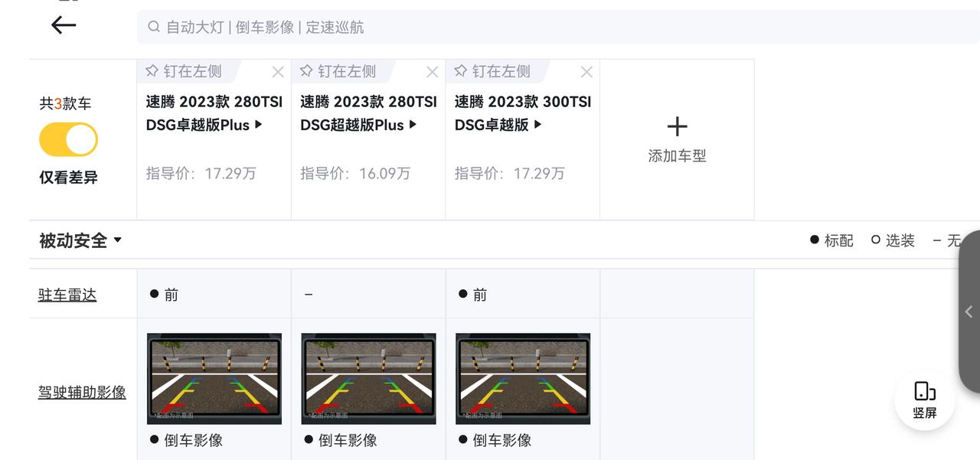
Task: Remove 280TSI DSG超越版Plus from comparison
Action: point(433,72)
